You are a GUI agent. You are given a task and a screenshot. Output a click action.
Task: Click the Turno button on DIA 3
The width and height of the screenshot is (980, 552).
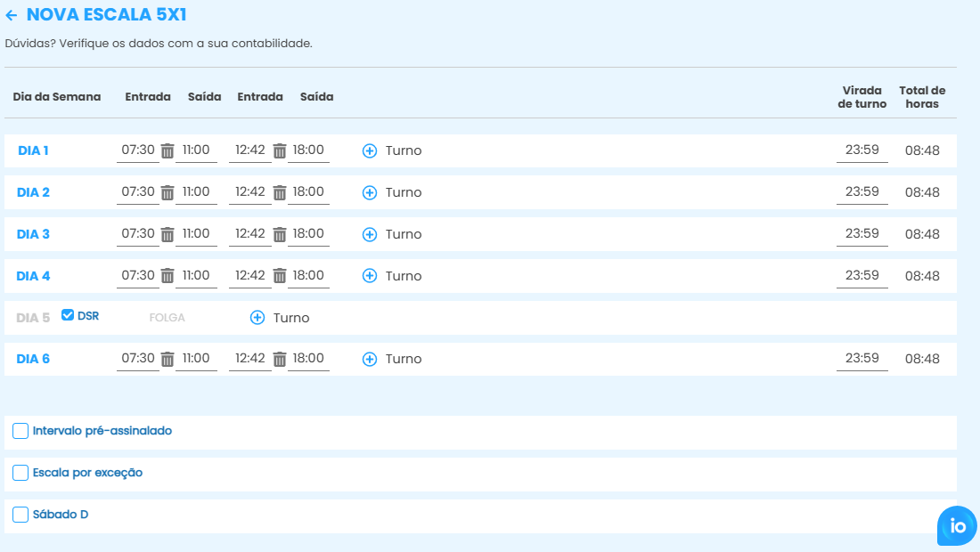392,234
